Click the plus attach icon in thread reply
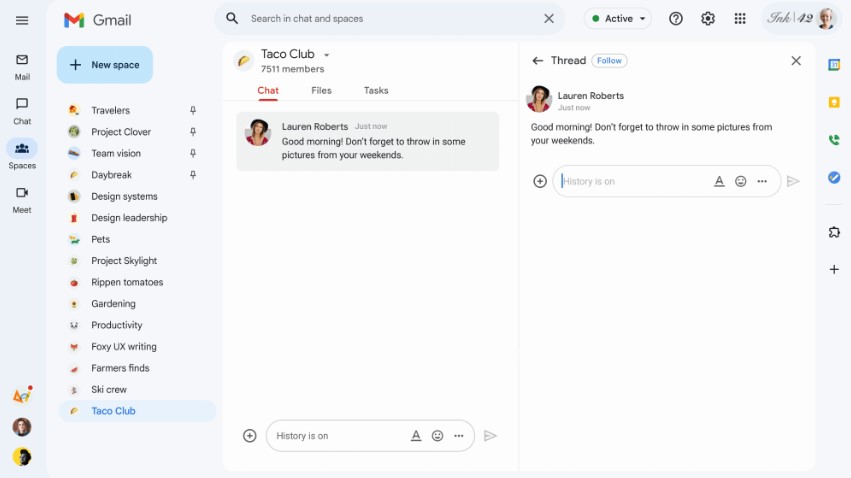The image size is (851, 478). [x=539, y=181]
